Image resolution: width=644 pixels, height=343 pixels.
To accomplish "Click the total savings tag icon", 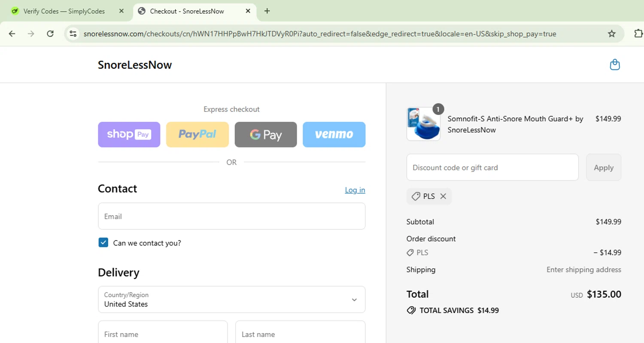I will pos(411,310).
